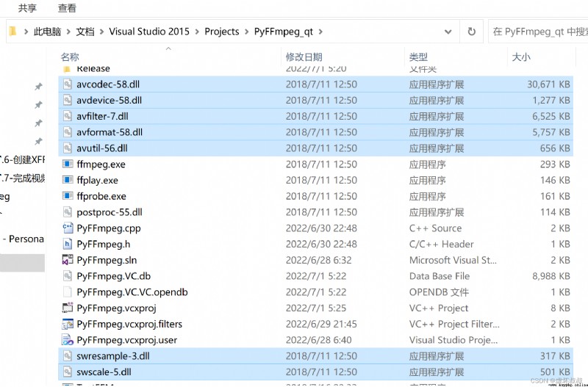Click PyFFmpeg_qt breadcrumb segment
Screen dimensions: 588x387
click(x=283, y=32)
